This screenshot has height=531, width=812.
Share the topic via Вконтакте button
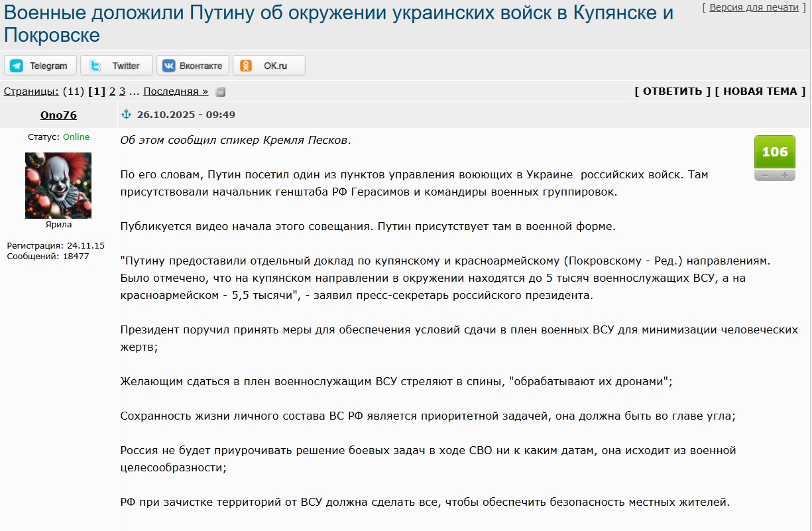(x=193, y=66)
